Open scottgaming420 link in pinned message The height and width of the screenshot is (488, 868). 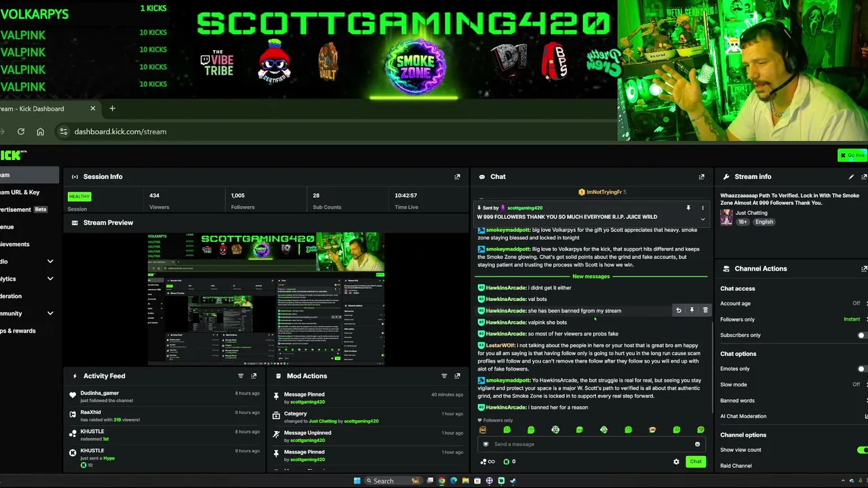525,208
